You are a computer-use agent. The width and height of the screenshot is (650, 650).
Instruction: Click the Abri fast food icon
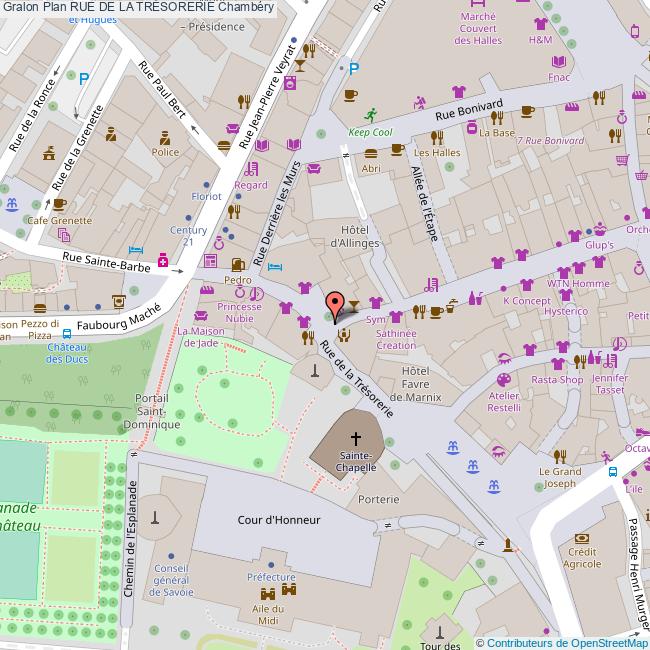click(371, 153)
